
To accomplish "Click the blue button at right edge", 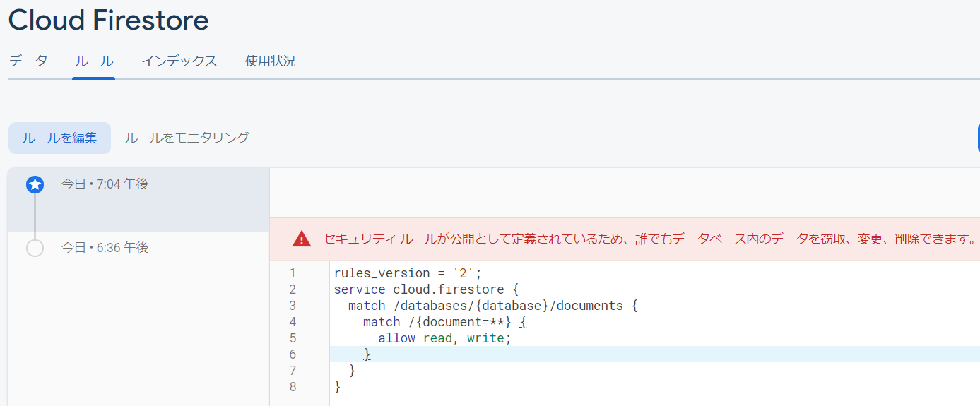I will (x=979, y=138).
